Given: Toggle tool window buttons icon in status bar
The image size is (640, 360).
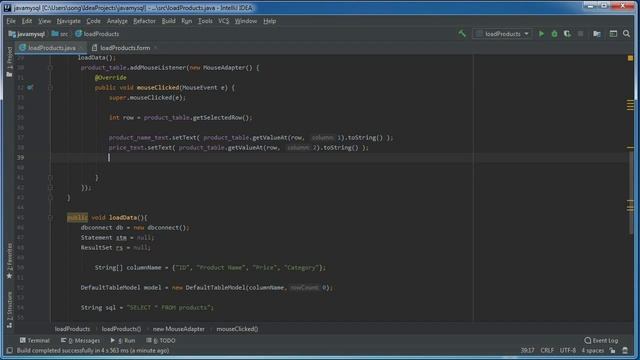Looking at the screenshot, I should [9, 351].
